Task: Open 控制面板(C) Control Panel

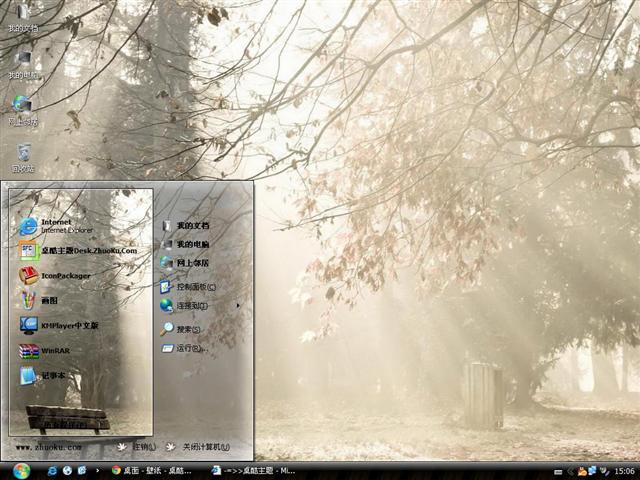Action: [x=188, y=287]
